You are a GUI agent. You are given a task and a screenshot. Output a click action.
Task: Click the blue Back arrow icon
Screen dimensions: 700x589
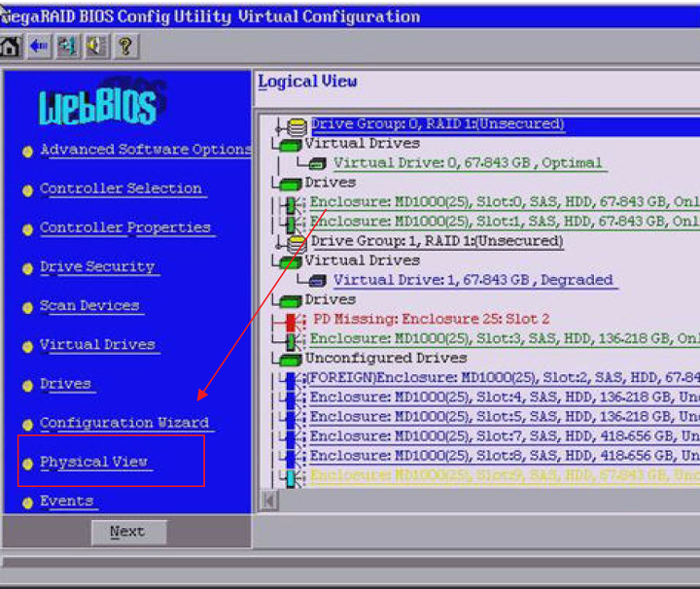39,47
